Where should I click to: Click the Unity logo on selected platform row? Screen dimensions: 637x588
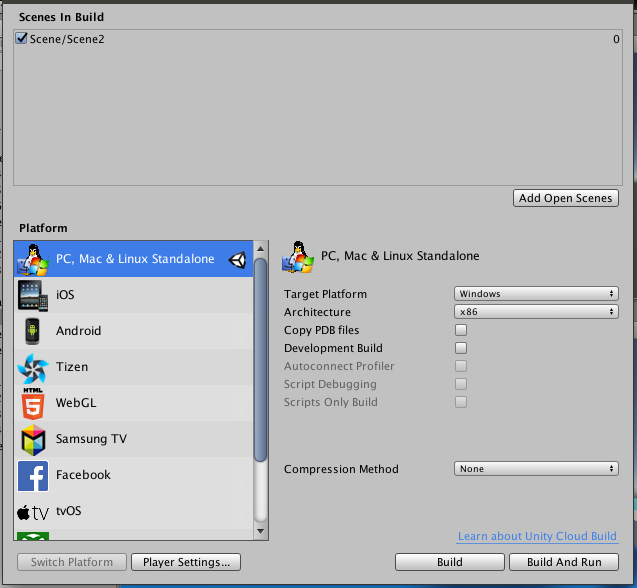click(x=238, y=260)
